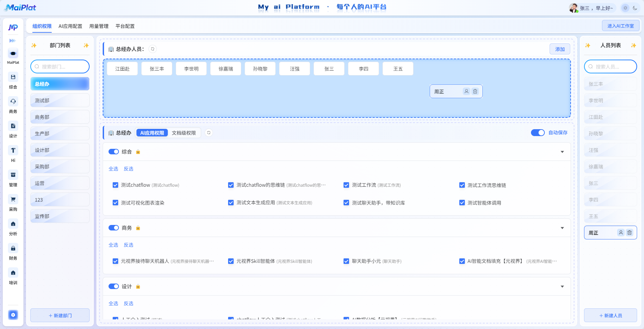
Task: Open the 综合 sidebar icon
Action: tap(13, 77)
